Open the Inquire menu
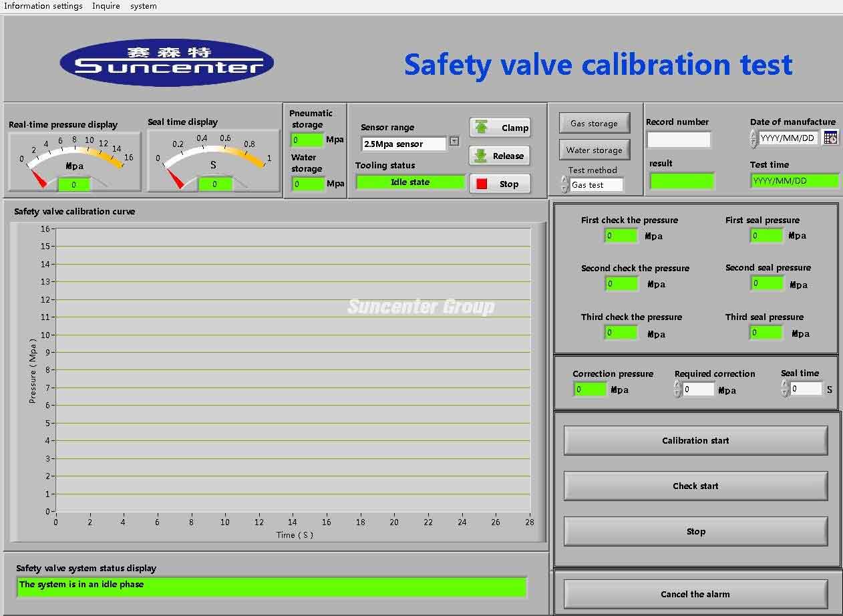This screenshot has height=616, width=843. 106,6
